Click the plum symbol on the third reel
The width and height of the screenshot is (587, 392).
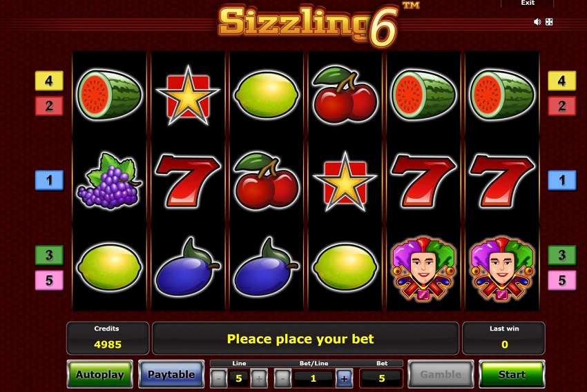266,267
